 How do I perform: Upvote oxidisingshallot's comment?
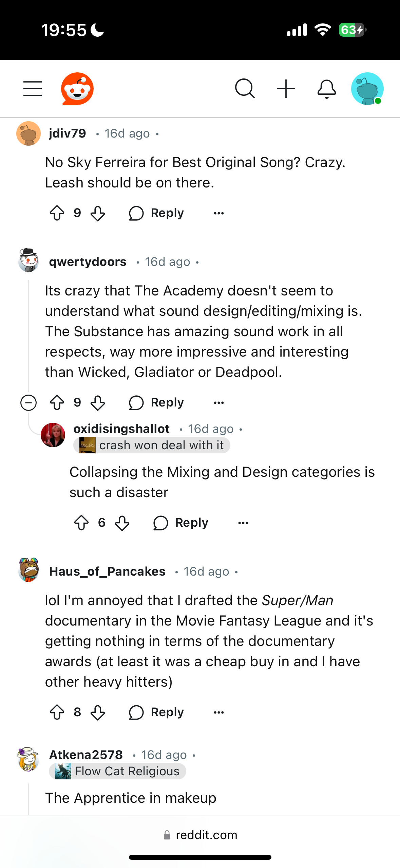pyautogui.click(x=81, y=523)
